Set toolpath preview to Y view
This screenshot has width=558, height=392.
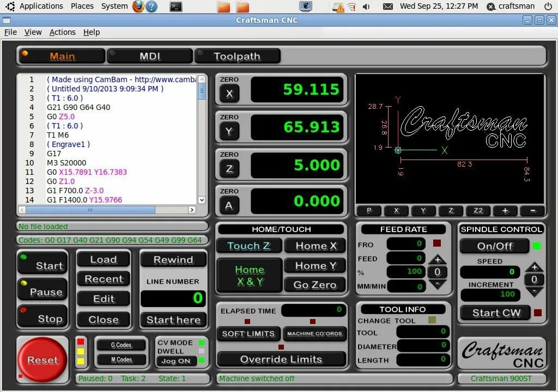point(423,211)
